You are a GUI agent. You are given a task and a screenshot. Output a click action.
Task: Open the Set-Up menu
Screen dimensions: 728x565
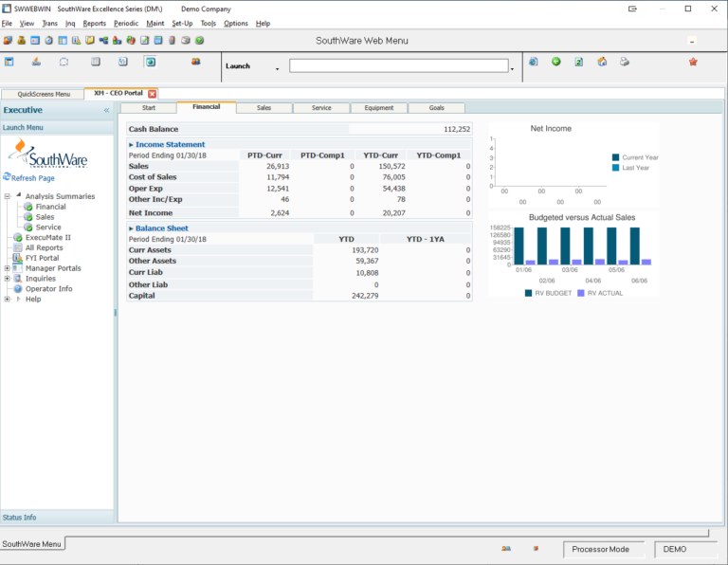tap(182, 23)
